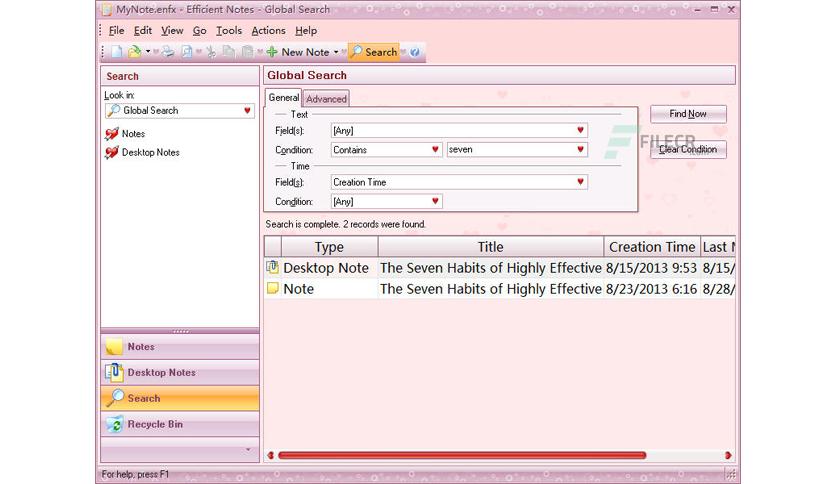The height and width of the screenshot is (484, 836).
Task: Click the scrollbar left arrow
Action: [x=271, y=455]
